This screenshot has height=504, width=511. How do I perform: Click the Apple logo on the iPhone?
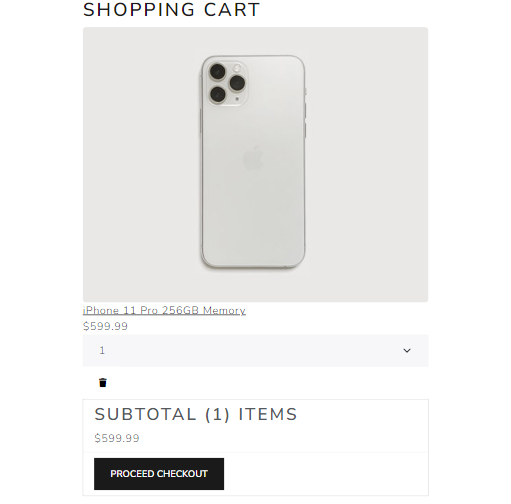253,158
